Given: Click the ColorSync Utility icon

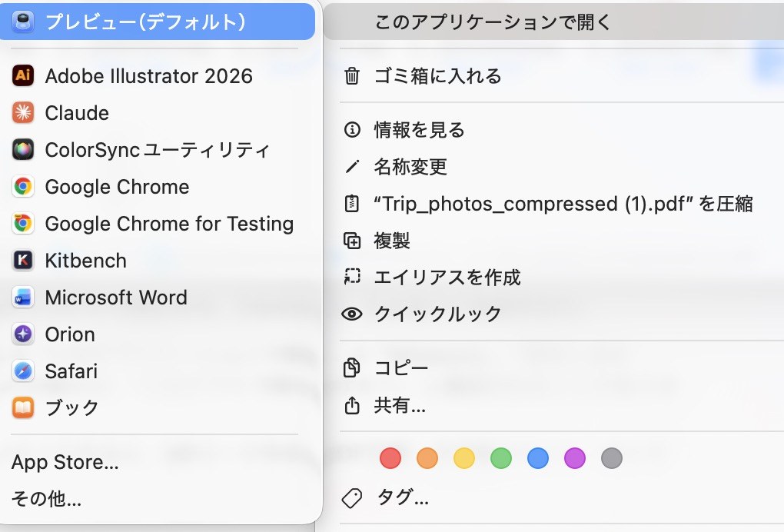Looking at the screenshot, I should click(x=23, y=149).
